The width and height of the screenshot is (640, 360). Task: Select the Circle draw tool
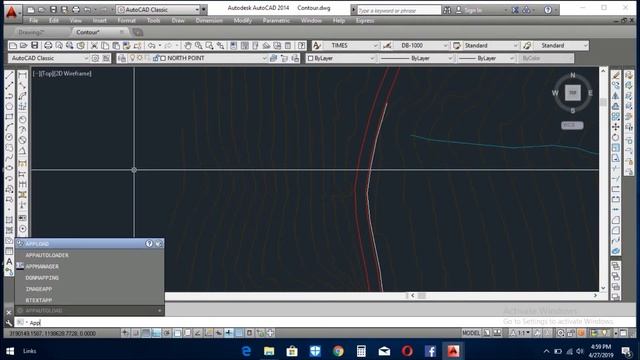point(9,137)
